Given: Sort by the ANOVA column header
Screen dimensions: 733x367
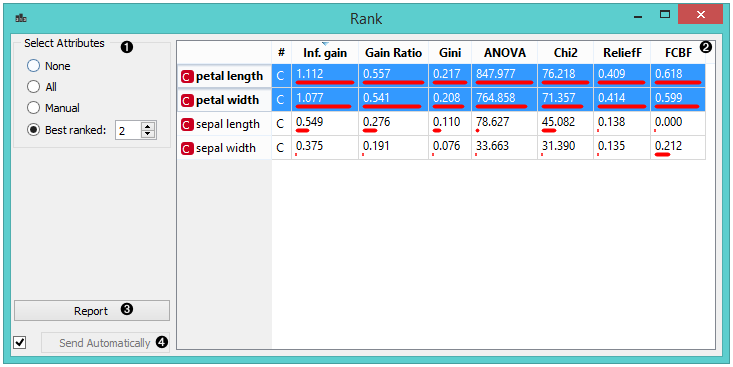Looking at the screenshot, I should coord(504,53).
